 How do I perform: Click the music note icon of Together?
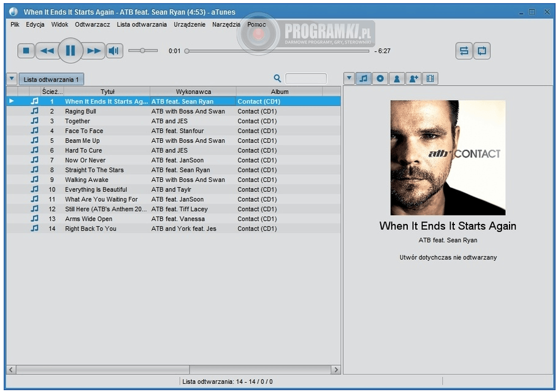34,121
